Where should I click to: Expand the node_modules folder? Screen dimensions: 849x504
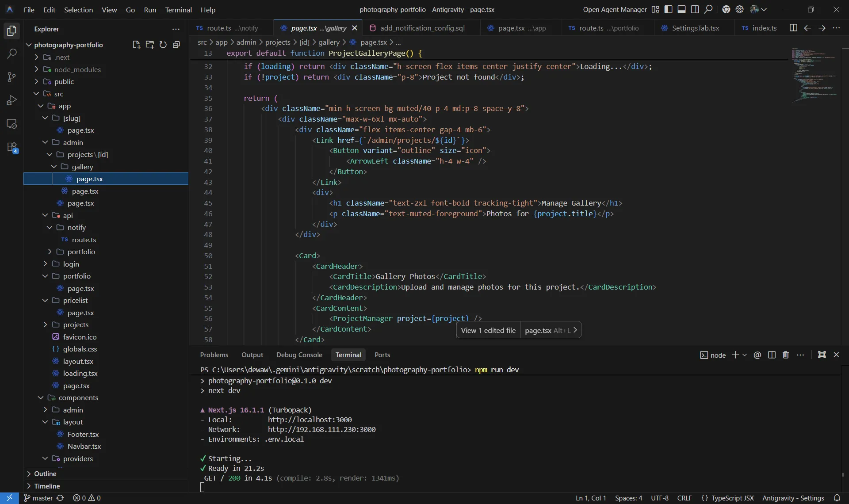pyautogui.click(x=77, y=69)
